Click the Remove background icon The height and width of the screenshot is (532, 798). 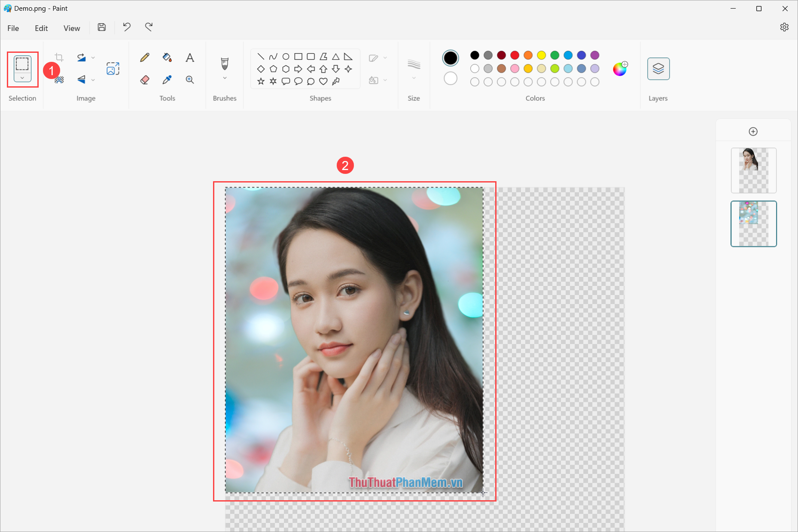coord(60,79)
